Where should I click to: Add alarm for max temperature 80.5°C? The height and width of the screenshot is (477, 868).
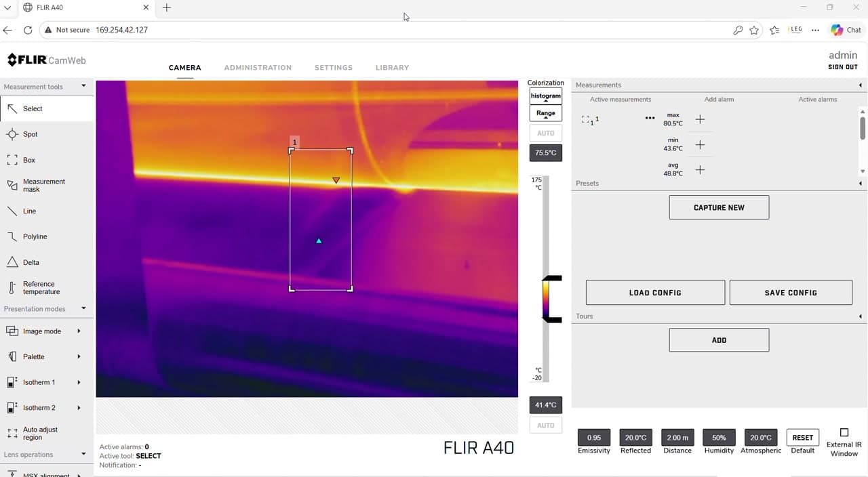[x=700, y=119]
